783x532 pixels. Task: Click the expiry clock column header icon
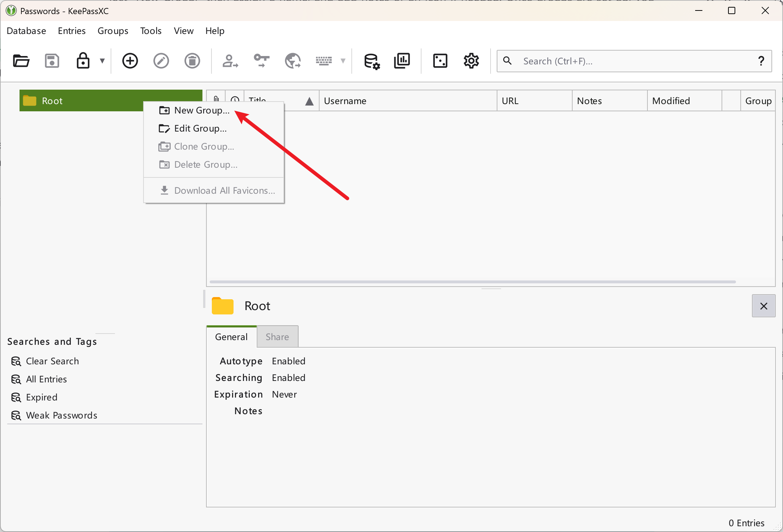coord(235,98)
